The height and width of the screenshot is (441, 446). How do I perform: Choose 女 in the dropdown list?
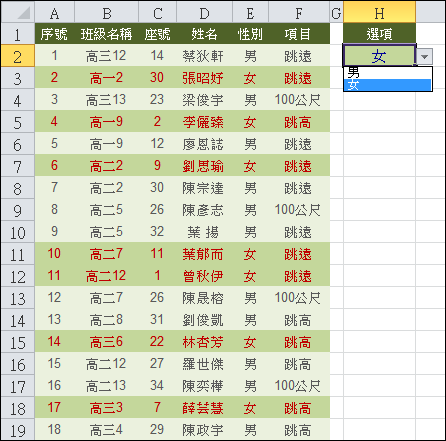[387, 85]
